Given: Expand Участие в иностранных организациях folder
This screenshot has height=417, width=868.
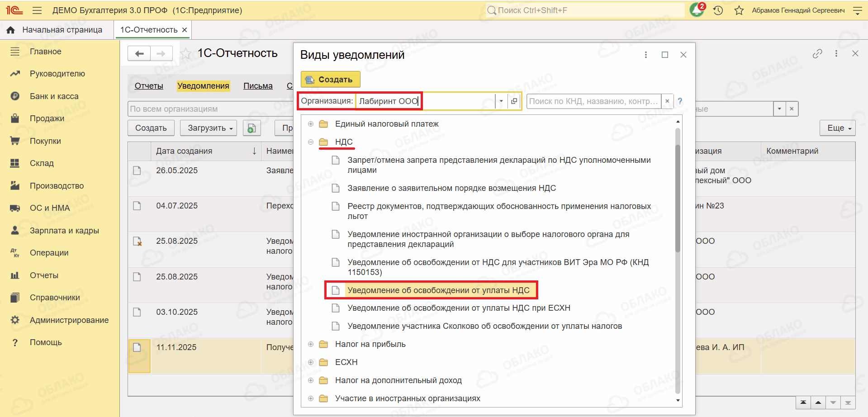Looking at the screenshot, I should coord(311,398).
